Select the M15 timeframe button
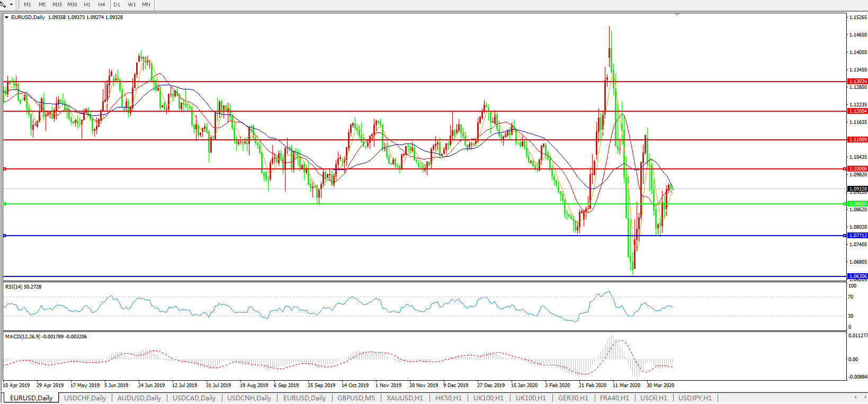The height and width of the screenshot is (404, 868). 57,4
